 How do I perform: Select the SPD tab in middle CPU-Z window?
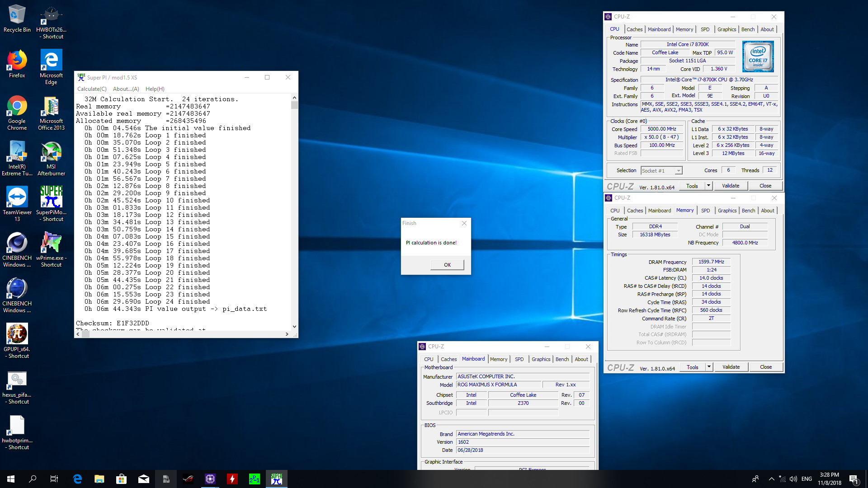pos(705,211)
